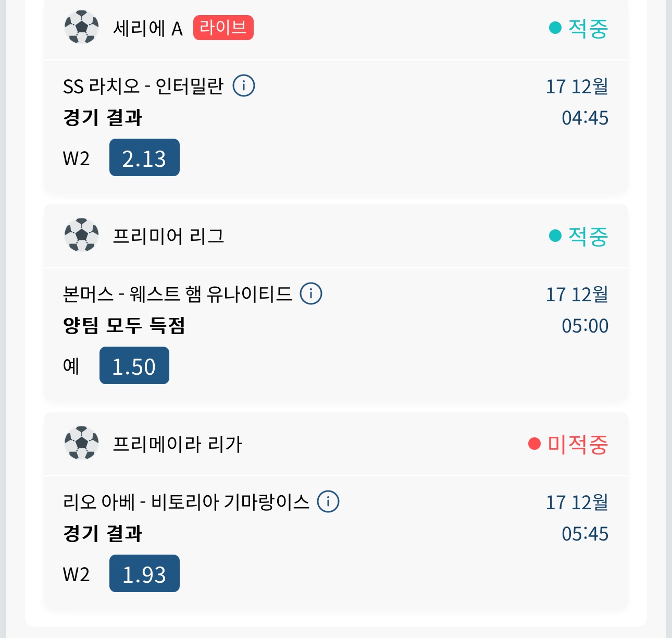Open the 본머스 - 웨스트 햄 유나이티드 match
Screen dimensions: 672x638
177,294
